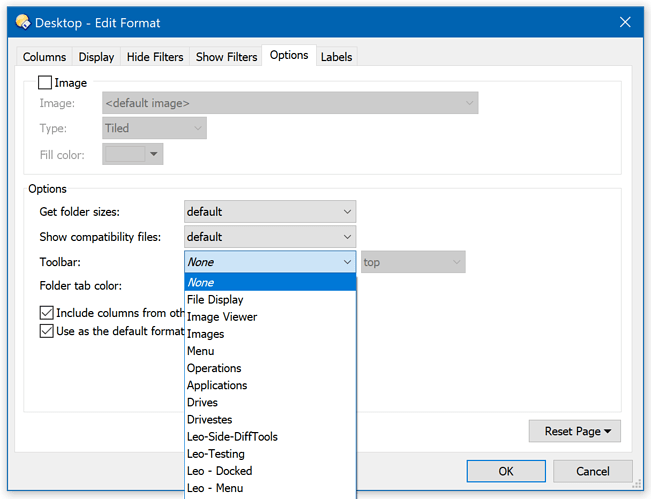This screenshot has height=499, width=651.
Task: Select the Show Filters tab
Action: 226,57
